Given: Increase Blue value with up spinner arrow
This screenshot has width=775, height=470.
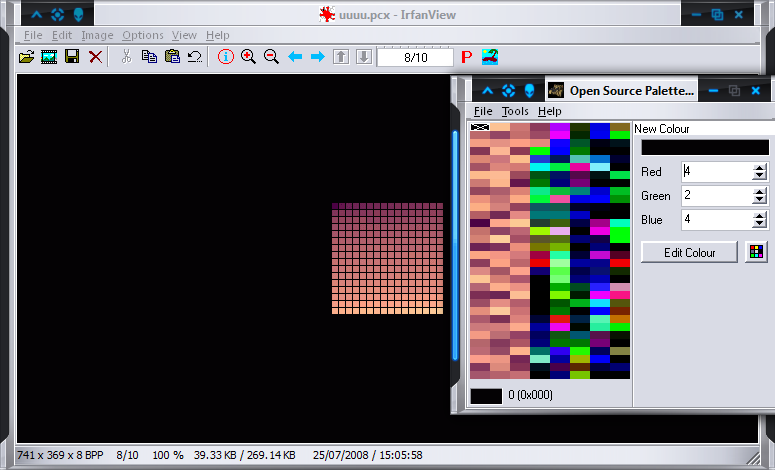Looking at the screenshot, I should click(x=760, y=215).
